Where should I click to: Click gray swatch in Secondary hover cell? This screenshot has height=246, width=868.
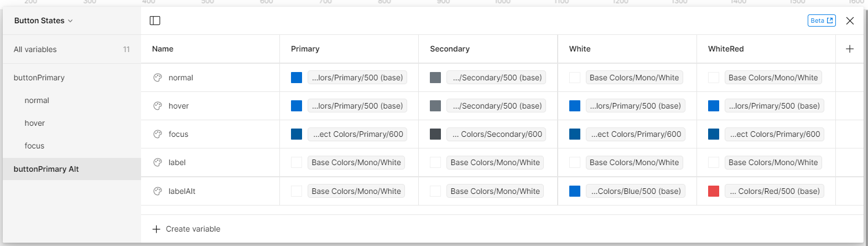[x=435, y=106]
